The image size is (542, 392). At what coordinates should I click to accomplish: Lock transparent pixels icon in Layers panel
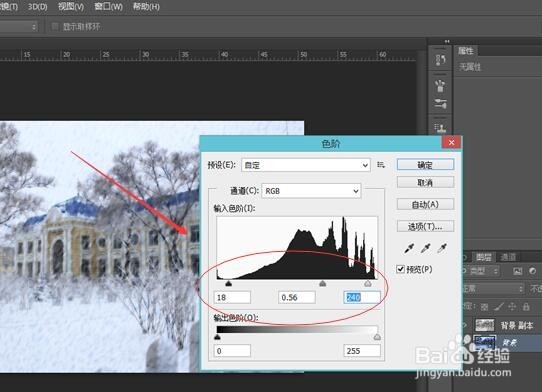pyautogui.click(x=484, y=307)
